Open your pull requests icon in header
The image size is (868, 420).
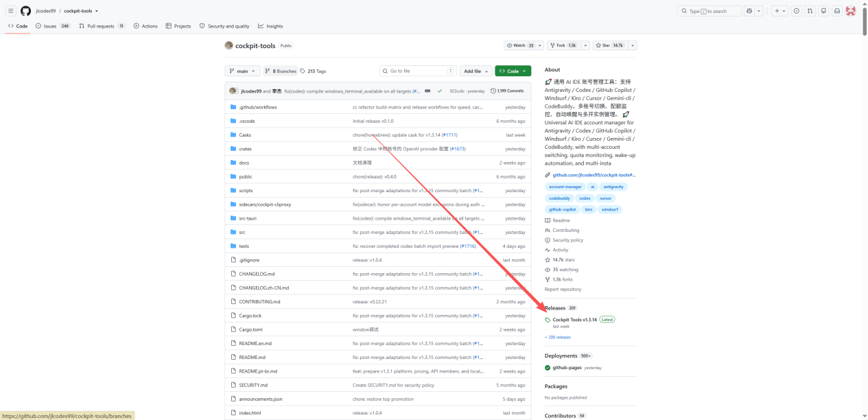[810, 11]
